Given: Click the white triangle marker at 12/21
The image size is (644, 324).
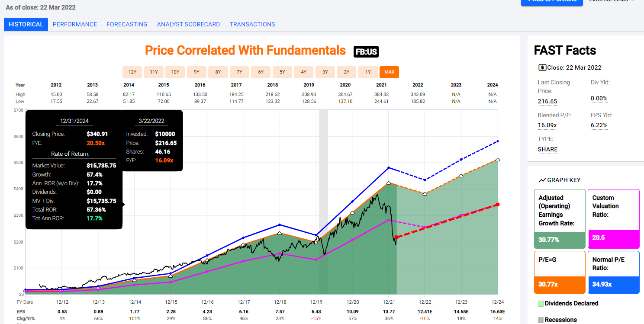Looking at the screenshot, I should (x=389, y=183).
